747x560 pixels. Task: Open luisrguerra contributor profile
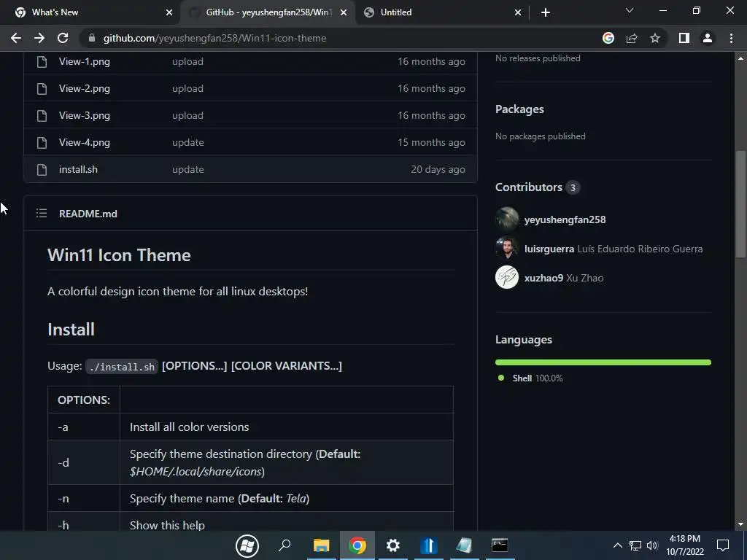coord(549,249)
